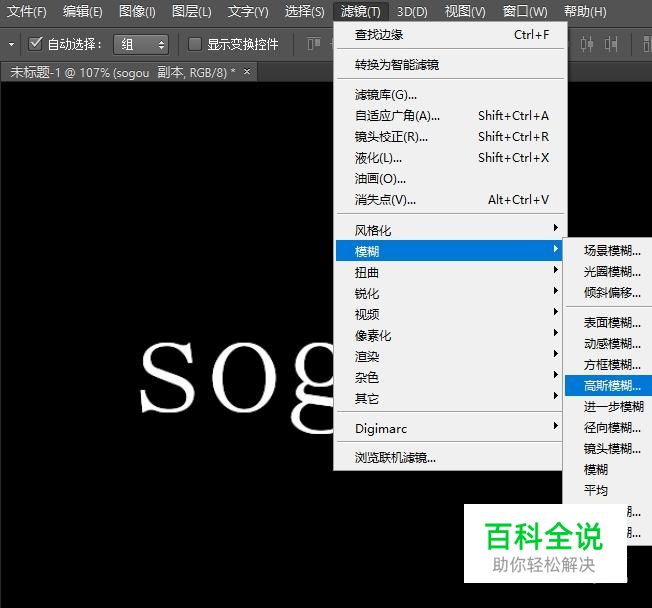Select 平均 blur filter
Viewport: 652px width, 608px height.
(x=609, y=490)
